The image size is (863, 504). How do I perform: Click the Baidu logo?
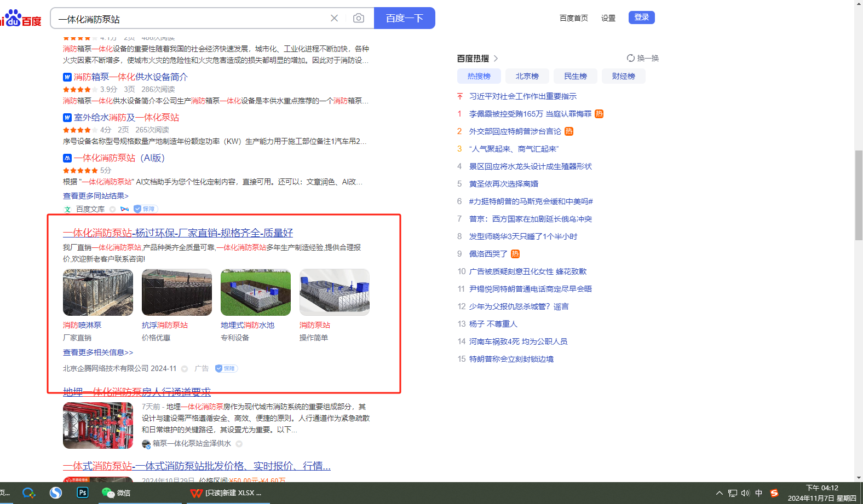pyautogui.click(x=21, y=19)
